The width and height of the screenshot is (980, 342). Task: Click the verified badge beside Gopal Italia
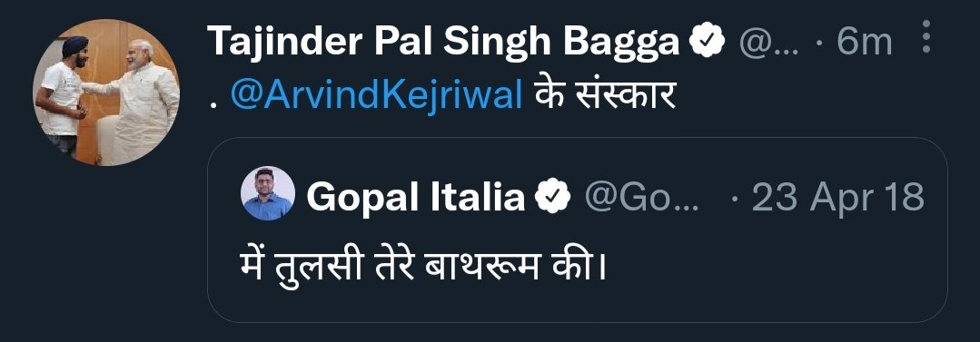(552, 198)
